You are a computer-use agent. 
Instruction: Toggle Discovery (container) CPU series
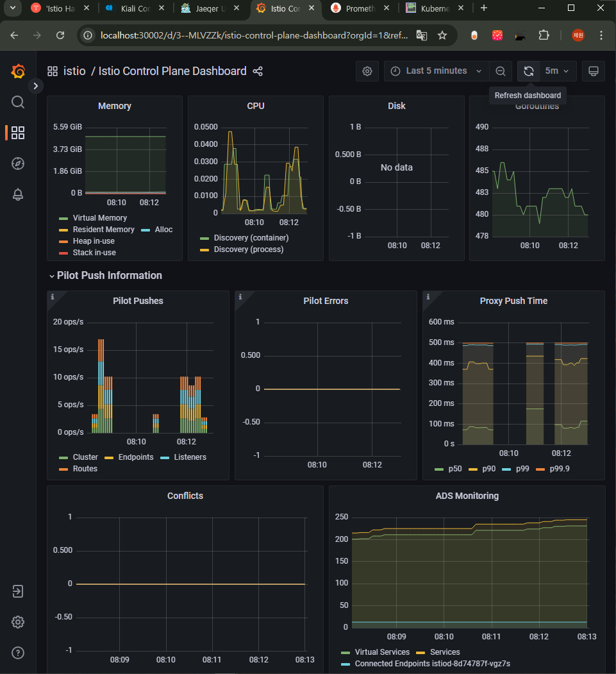(251, 238)
